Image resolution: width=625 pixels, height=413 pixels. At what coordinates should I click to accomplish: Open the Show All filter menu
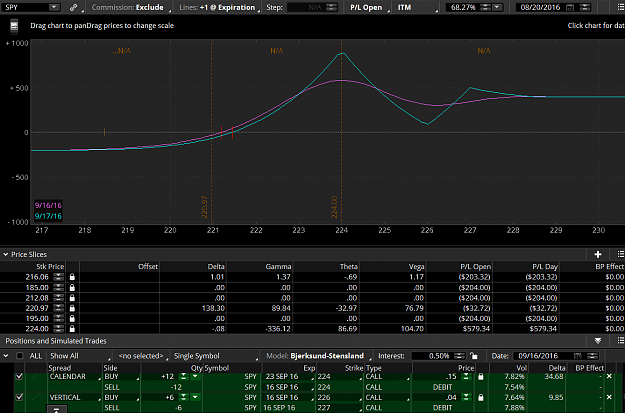(79, 356)
